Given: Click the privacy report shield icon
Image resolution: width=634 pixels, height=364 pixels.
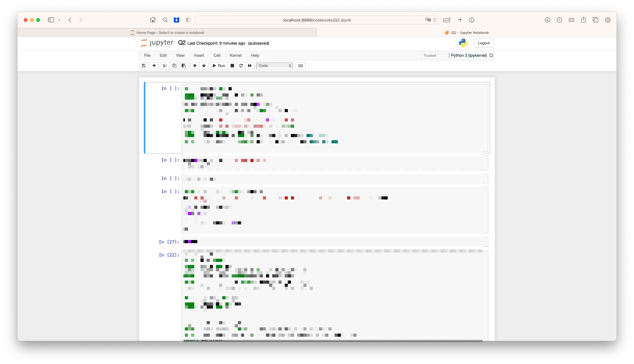Looking at the screenshot, I should tap(188, 20).
